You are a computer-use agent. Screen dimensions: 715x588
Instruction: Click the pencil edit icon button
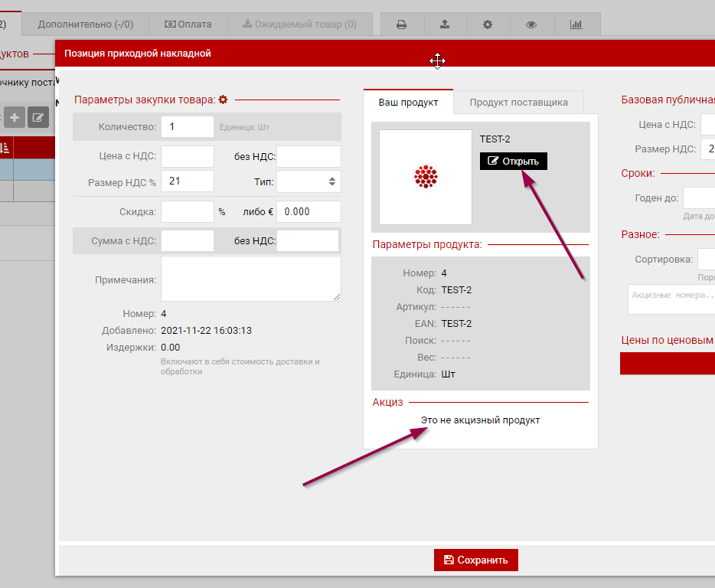point(38,117)
